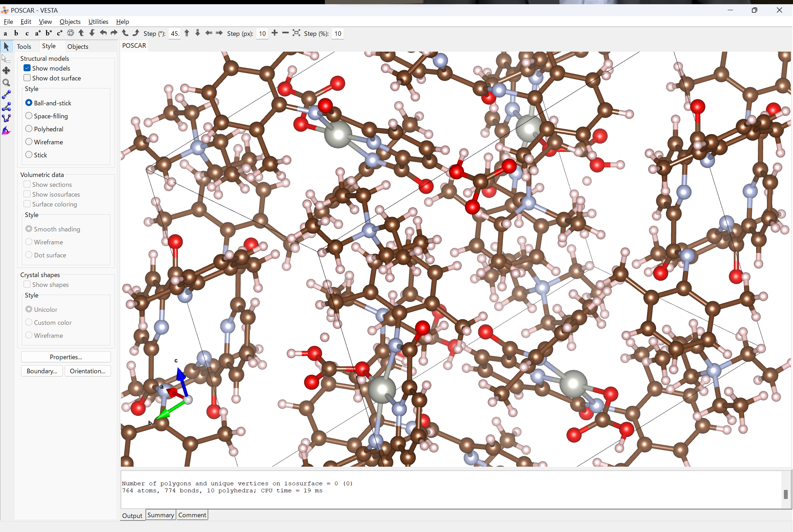793x532 pixels.
Task: View along the c* axis
Action: click(x=59, y=33)
